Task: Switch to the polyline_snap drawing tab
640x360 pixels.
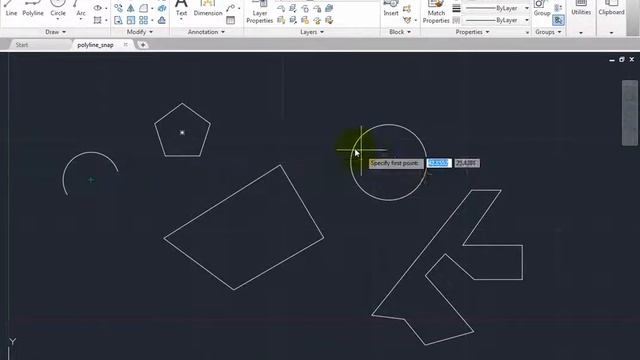Action: pyautogui.click(x=95, y=45)
